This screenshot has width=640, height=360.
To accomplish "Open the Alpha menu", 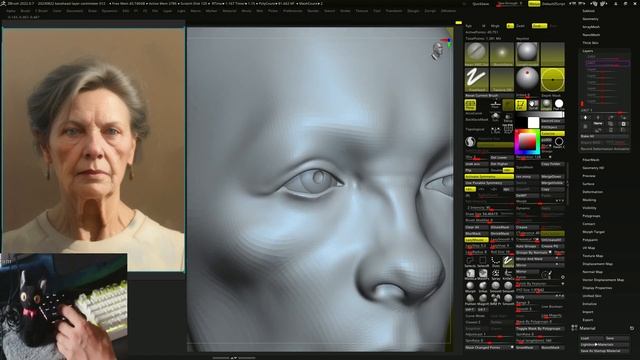I will coord(11,11).
